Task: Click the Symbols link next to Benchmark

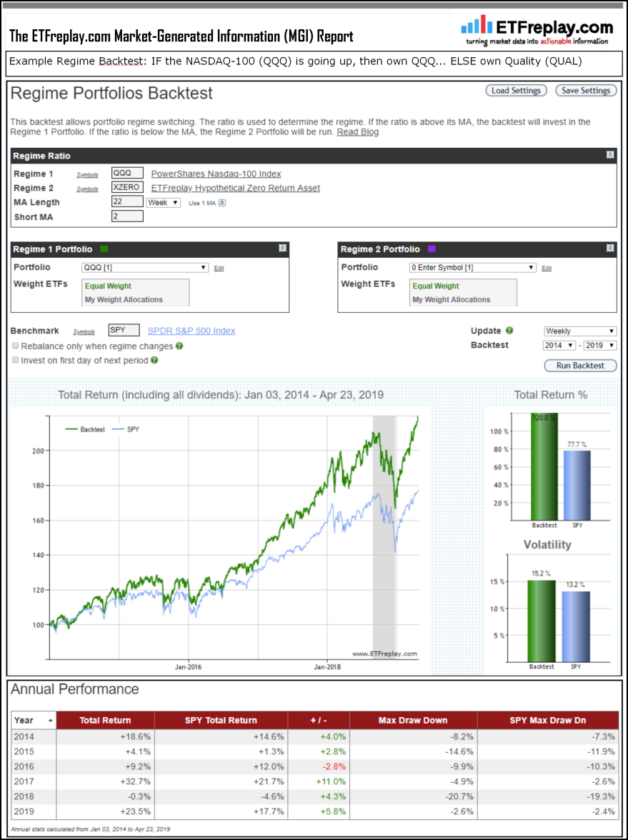Action: pos(84,331)
